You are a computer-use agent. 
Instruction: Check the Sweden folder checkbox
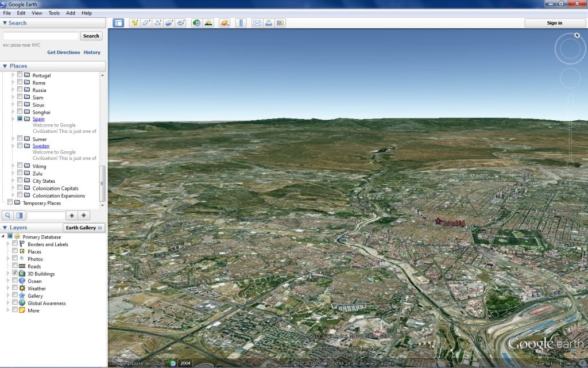pyautogui.click(x=20, y=145)
